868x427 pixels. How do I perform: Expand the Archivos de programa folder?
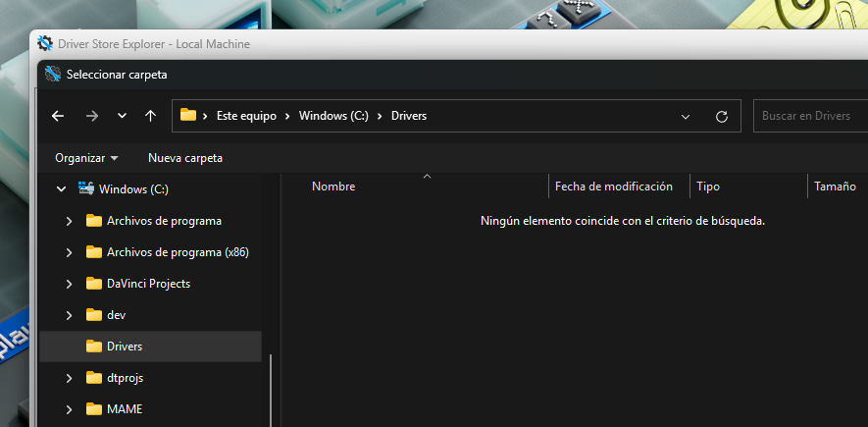69,221
